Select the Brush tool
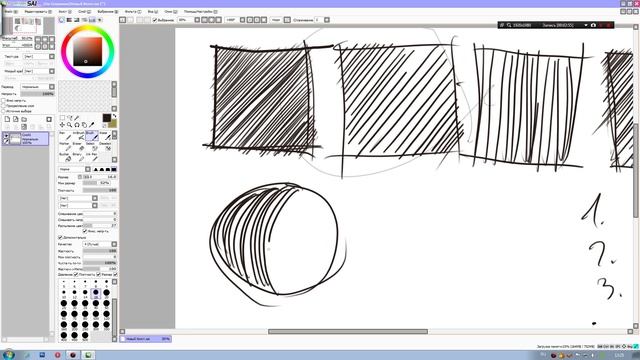This screenshot has width=640, height=360. pyautogui.click(x=91, y=136)
